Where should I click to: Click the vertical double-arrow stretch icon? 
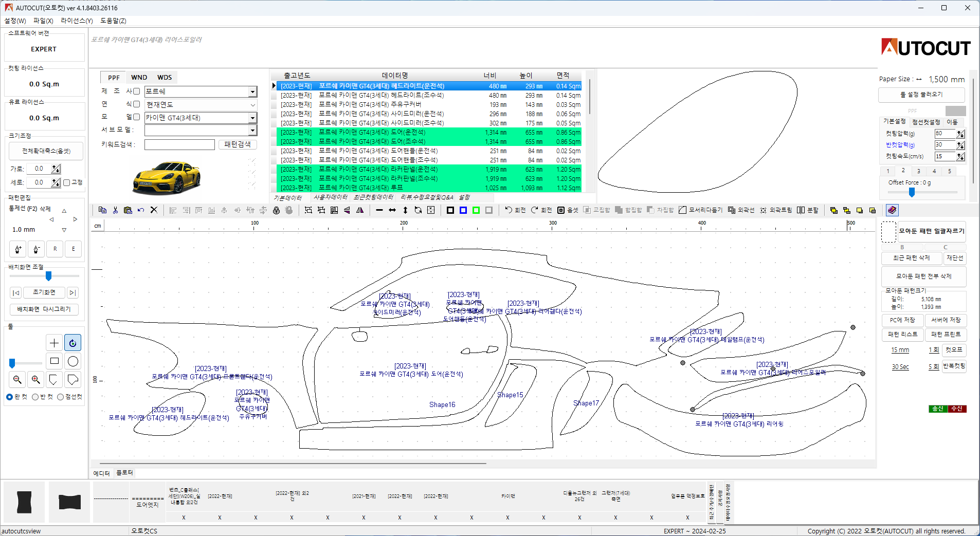pos(405,210)
